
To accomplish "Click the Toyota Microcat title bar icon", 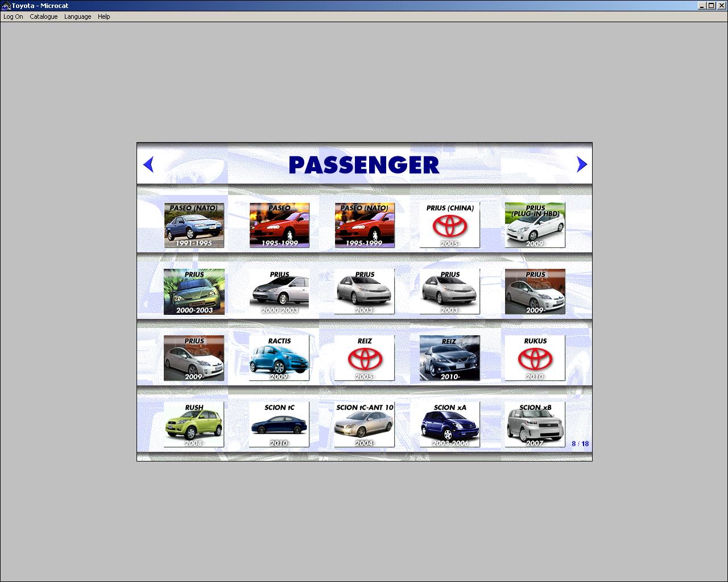I will [x=6, y=6].
